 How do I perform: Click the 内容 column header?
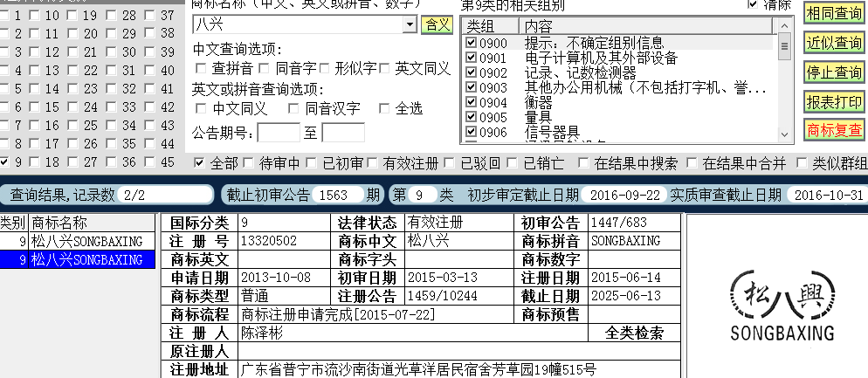(646, 26)
